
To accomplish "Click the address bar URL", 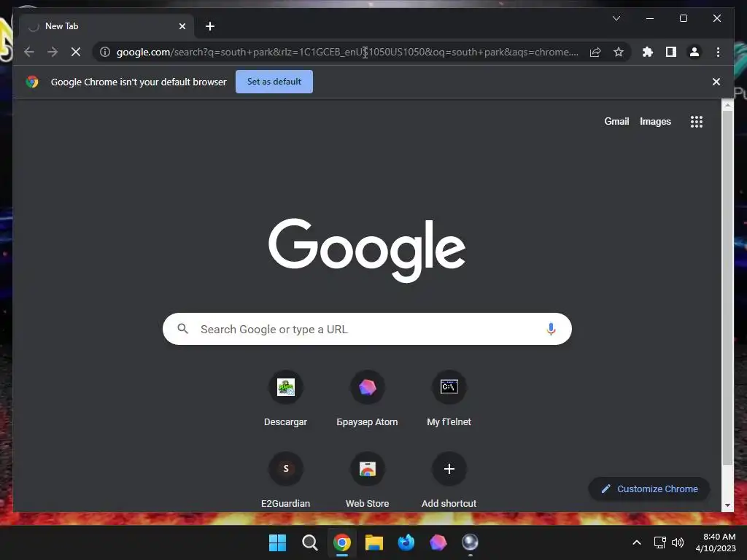I will click(347, 52).
